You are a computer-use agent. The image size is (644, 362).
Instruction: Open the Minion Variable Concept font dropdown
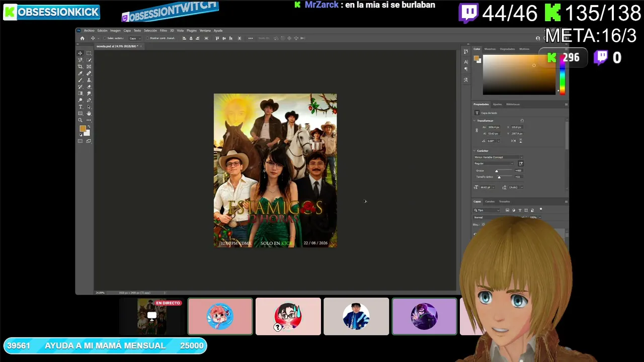[498, 157]
